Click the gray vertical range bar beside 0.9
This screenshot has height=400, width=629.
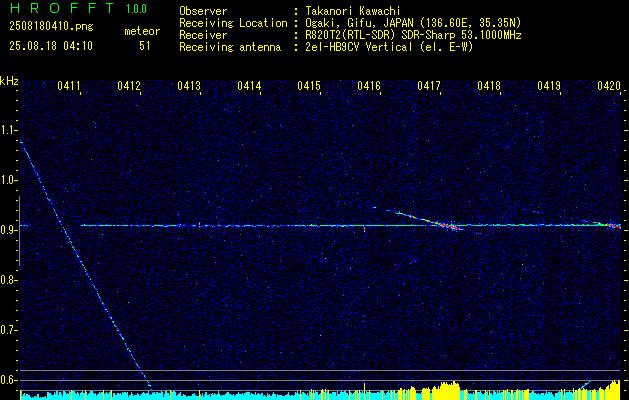click(x=19, y=231)
